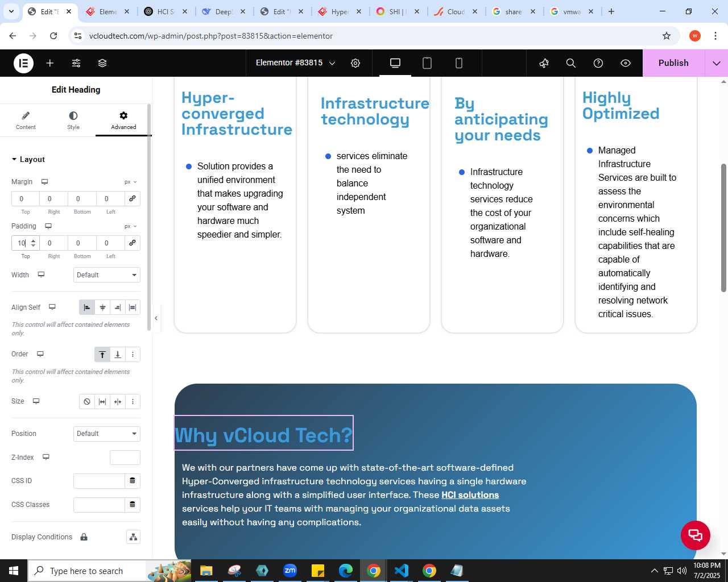728x582 pixels.
Task: Open the Width dropdown
Action: [107, 275]
